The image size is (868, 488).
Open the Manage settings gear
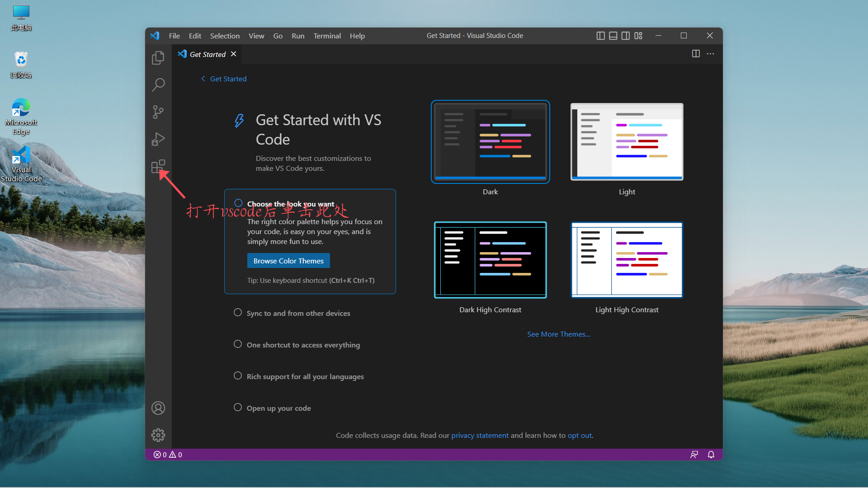[158, 435]
